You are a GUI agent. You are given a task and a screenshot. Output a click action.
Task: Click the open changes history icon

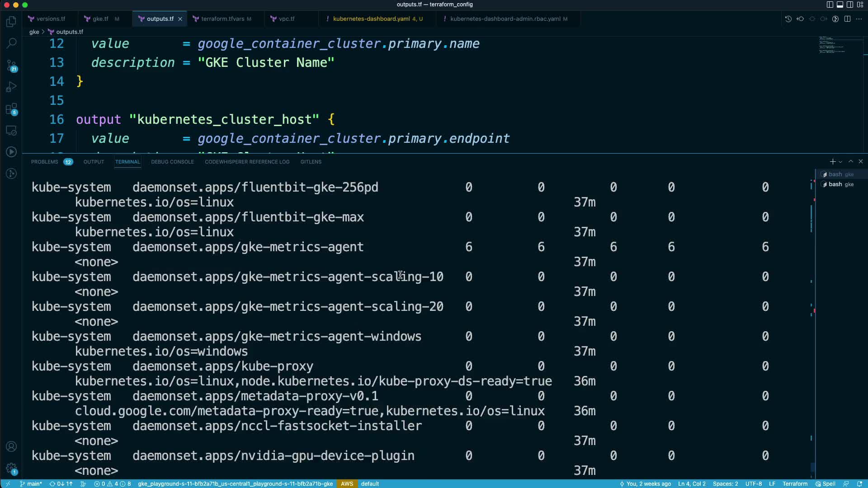pos(788,19)
